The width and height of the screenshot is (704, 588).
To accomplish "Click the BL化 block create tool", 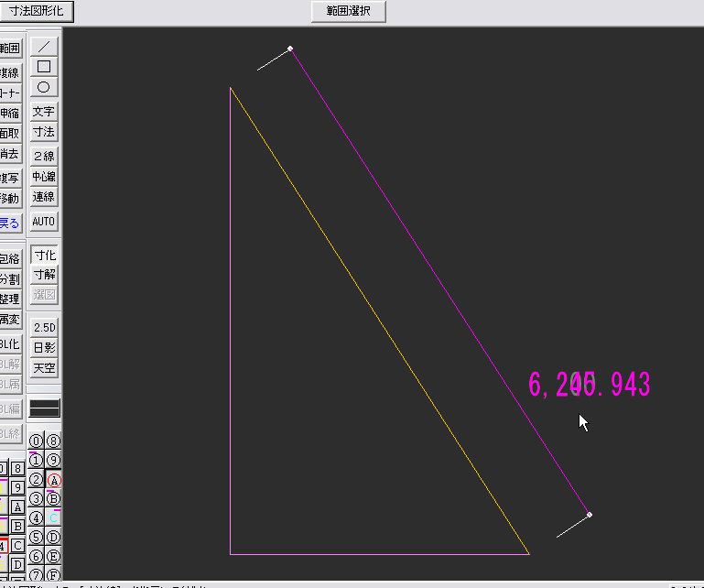I will coord(10,344).
